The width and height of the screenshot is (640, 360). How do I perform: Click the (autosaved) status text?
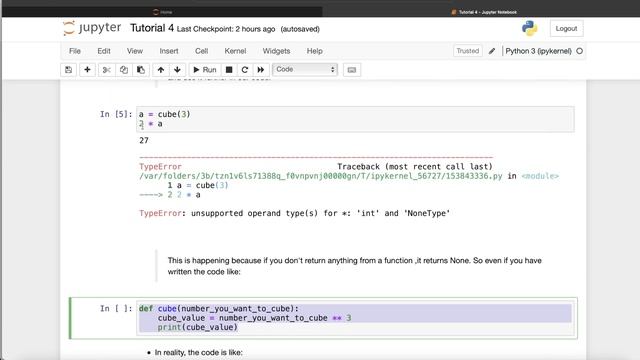click(x=300, y=29)
